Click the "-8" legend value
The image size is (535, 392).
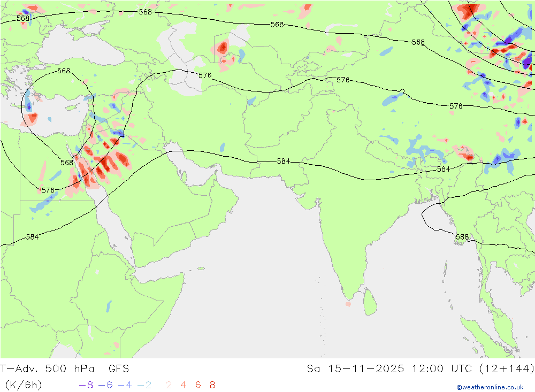[86, 385]
